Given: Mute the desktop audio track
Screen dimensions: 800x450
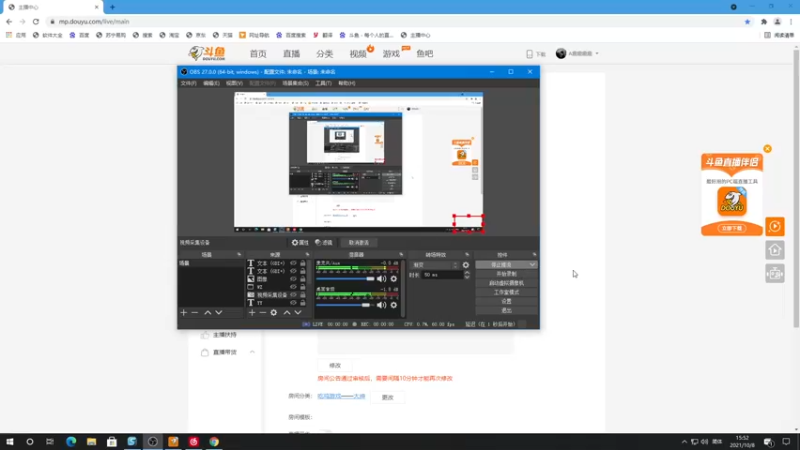Looking at the screenshot, I should coord(381,305).
